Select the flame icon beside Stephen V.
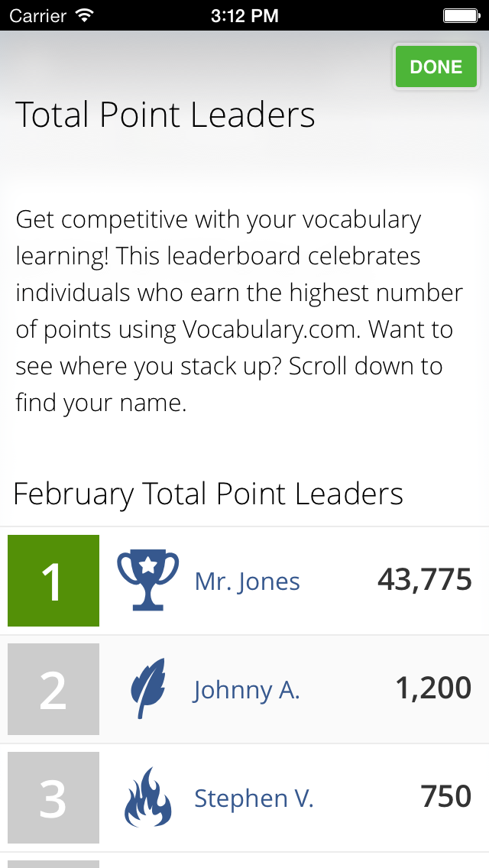489x868 pixels. (147, 798)
